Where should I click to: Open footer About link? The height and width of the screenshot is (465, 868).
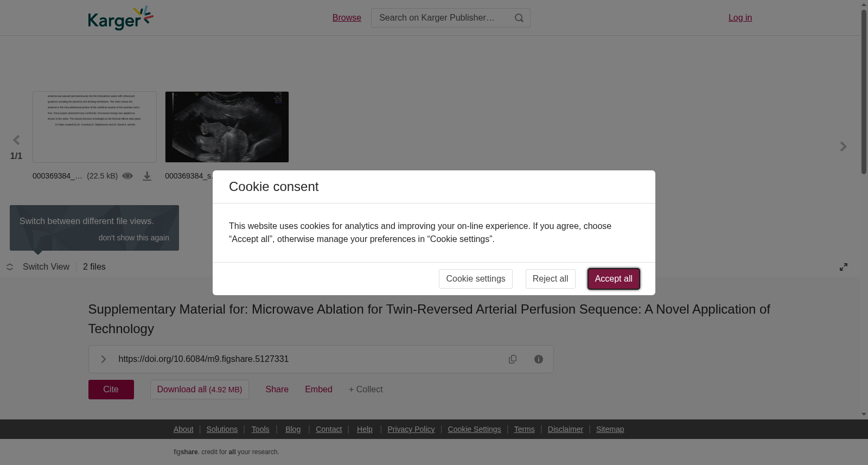point(183,429)
